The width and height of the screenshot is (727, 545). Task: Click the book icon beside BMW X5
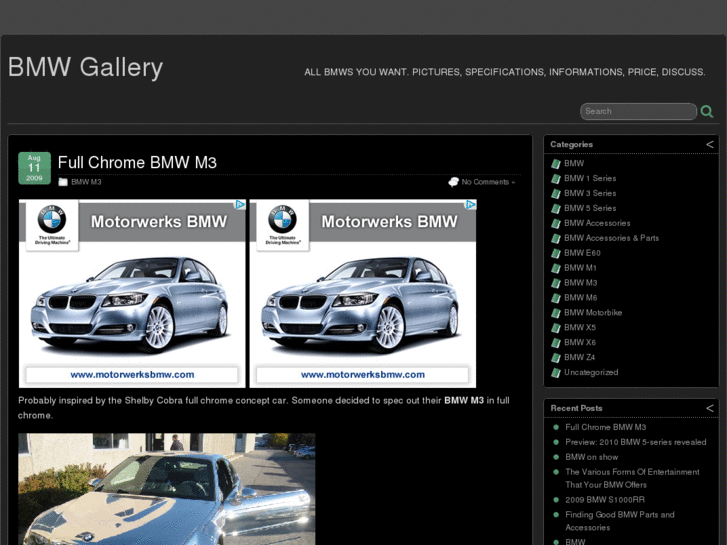coord(556,328)
